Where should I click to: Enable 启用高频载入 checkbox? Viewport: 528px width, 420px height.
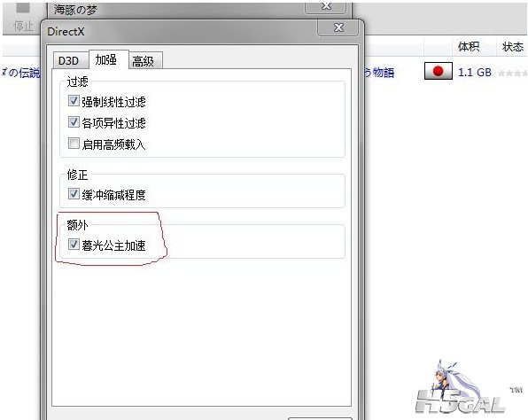click(74, 144)
